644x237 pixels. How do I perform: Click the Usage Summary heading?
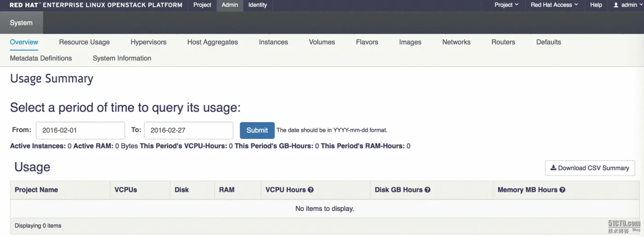pos(52,79)
